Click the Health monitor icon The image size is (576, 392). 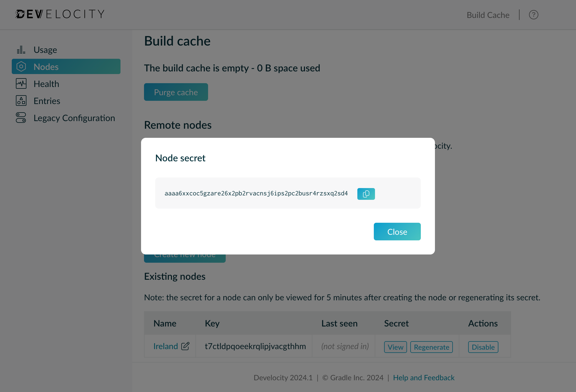coord(21,84)
